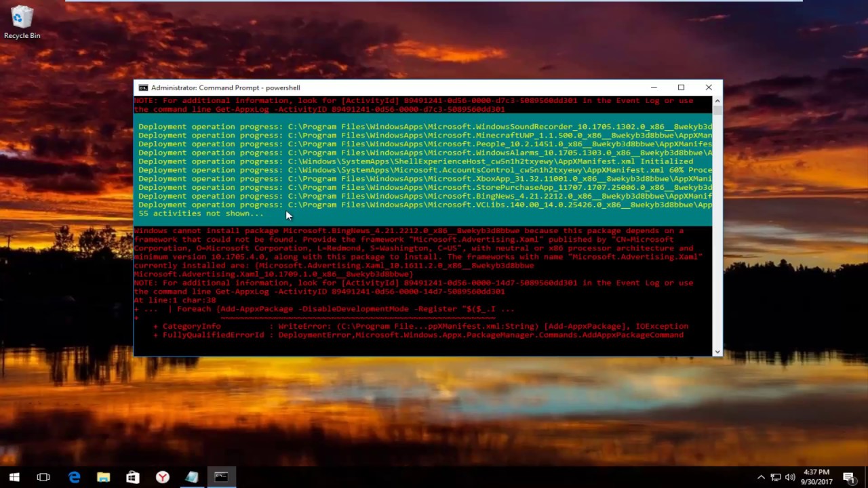Screen dimensions: 868x488
Task: Open File Explorer from the taskbar
Action: point(103,477)
